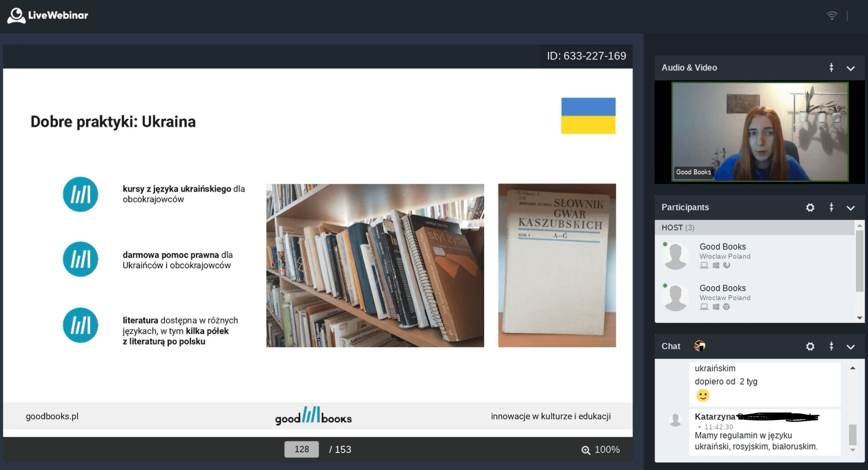Click the first Good Books browser icon
Screen dimensions: 868x470
(727, 265)
